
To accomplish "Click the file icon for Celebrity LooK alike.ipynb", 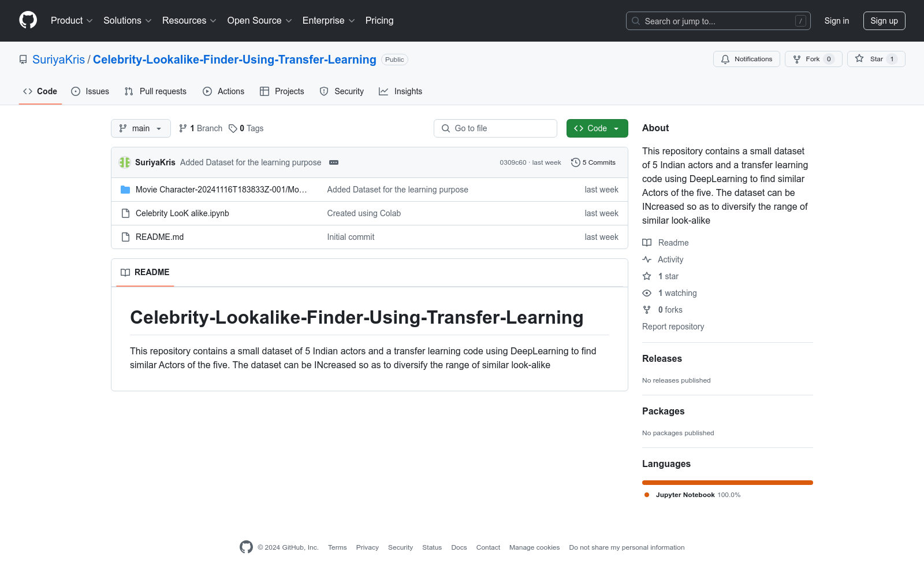I will (x=125, y=213).
